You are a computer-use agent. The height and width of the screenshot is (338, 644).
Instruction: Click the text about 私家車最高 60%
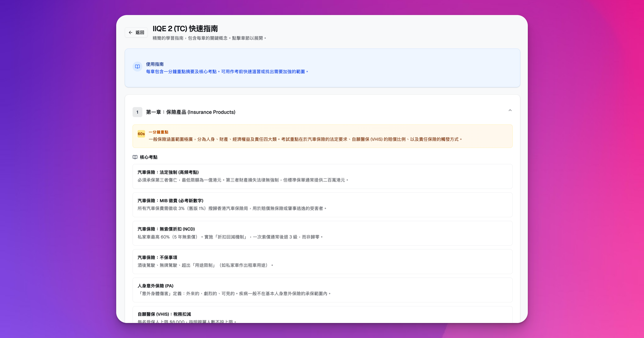230,237
